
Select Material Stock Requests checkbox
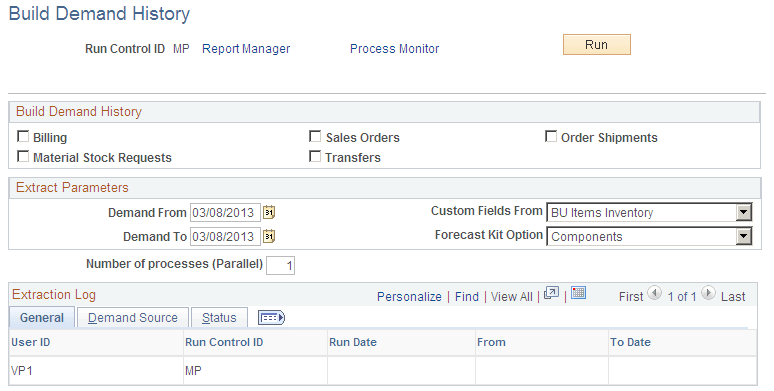[x=23, y=156]
